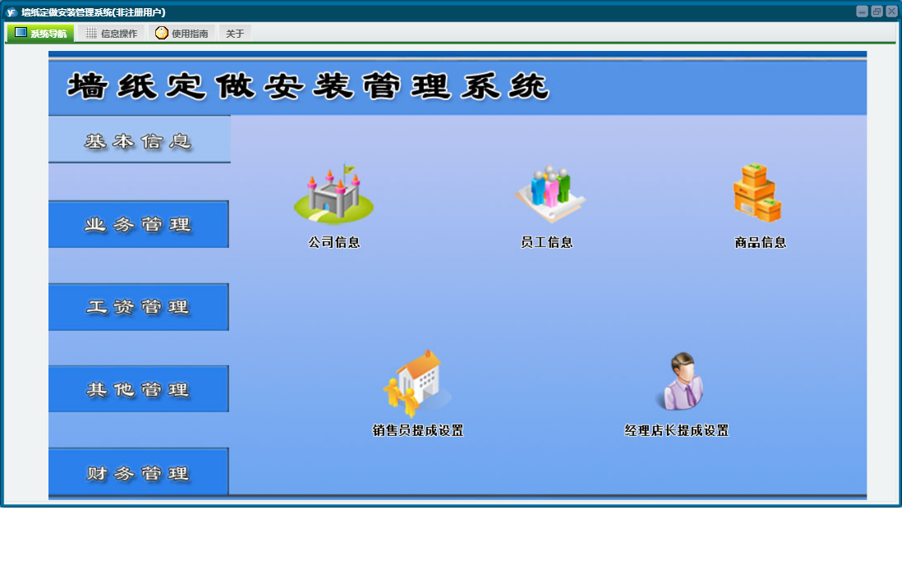Open the 公司信息 castle icon
The height and width of the screenshot is (588, 902).
click(334, 193)
